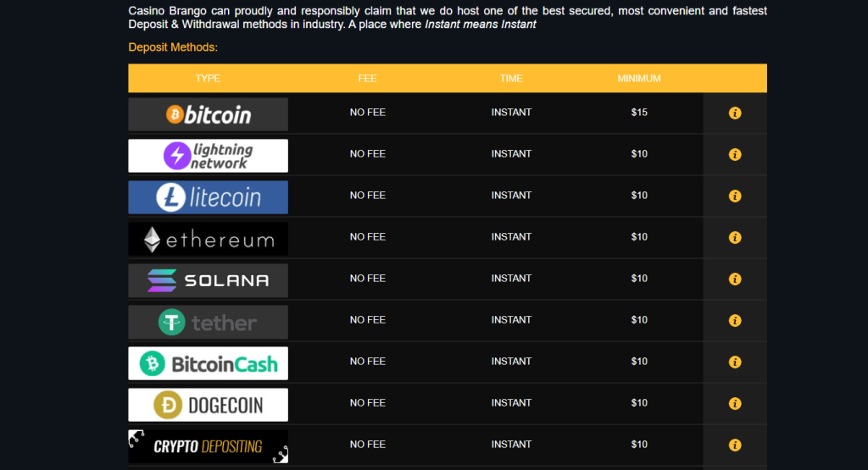
Task: Choose the Dogecoin logo banner
Action: tap(209, 405)
